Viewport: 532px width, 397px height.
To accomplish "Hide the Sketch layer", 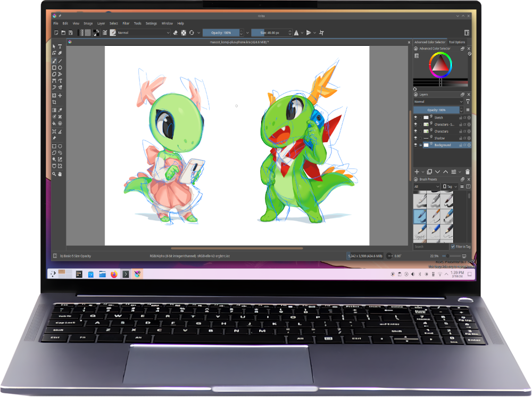I will (x=416, y=118).
